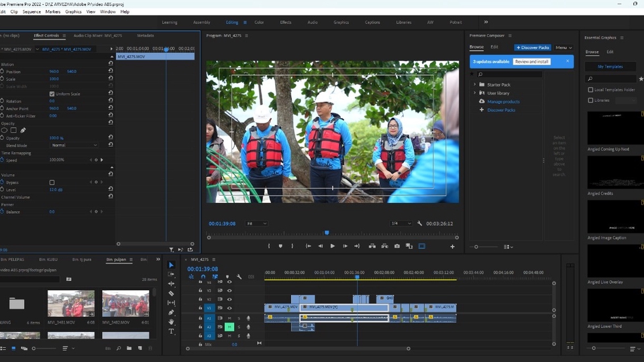
Task: Open Audio Clip Mixer tab
Action: tap(98, 36)
